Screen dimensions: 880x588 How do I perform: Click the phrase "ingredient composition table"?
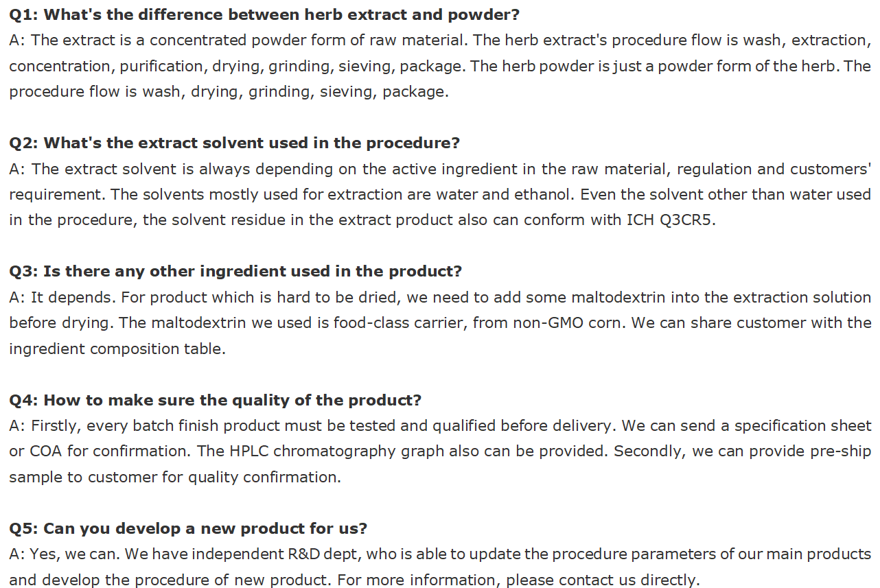coord(115,349)
